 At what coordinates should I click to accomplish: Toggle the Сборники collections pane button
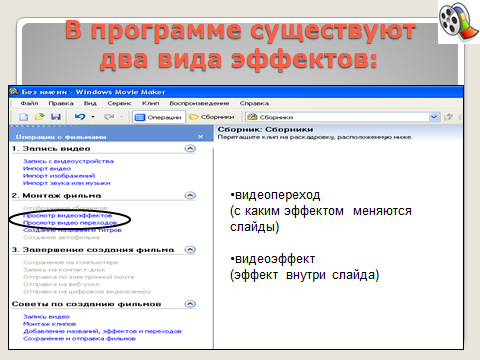click(211, 117)
